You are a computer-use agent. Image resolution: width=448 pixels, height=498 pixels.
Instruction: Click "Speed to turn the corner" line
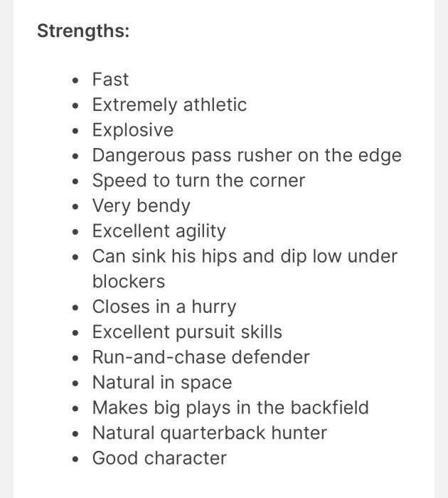click(x=198, y=181)
